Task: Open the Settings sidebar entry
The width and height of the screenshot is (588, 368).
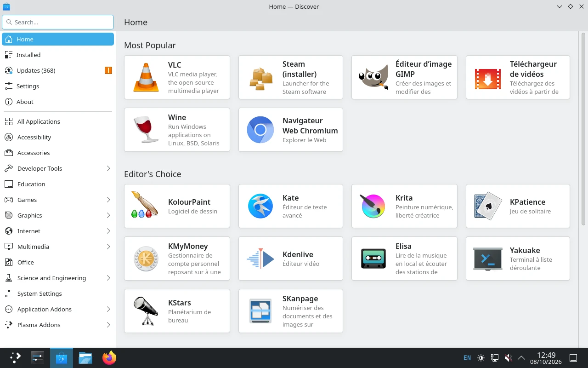Action: [58, 86]
